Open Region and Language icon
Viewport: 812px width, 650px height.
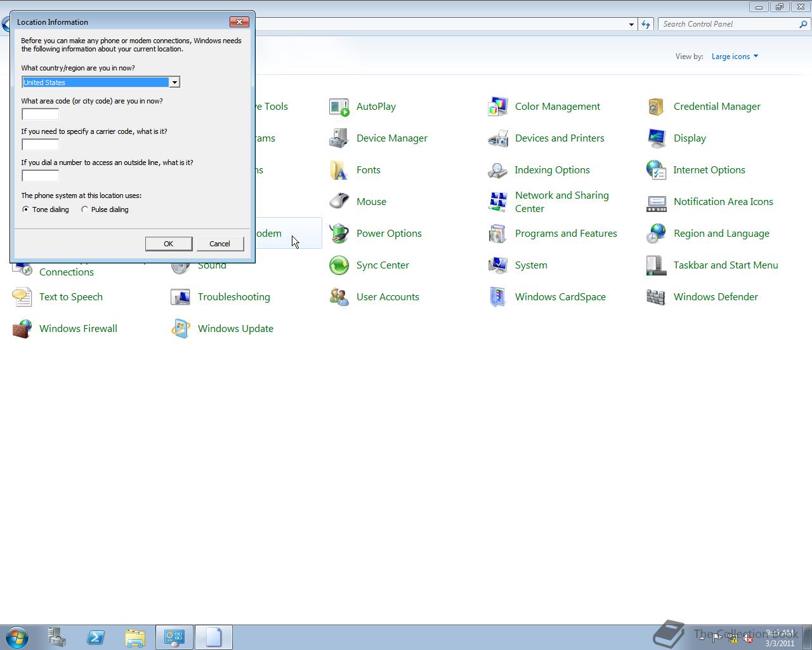pyautogui.click(x=657, y=234)
